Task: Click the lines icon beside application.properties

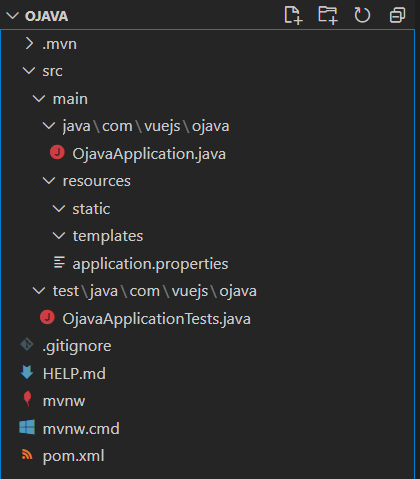Action: pyautogui.click(x=59, y=262)
